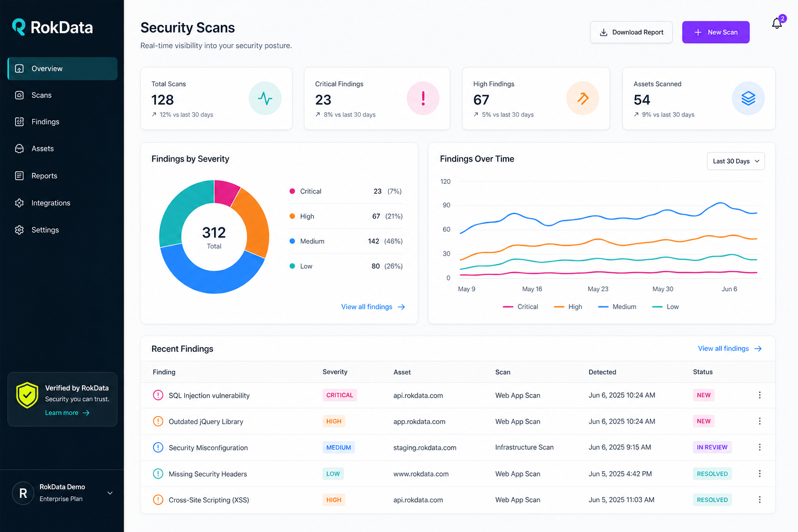The image size is (798, 532).
Task: Click the Learn more link
Action: [x=67, y=413]
